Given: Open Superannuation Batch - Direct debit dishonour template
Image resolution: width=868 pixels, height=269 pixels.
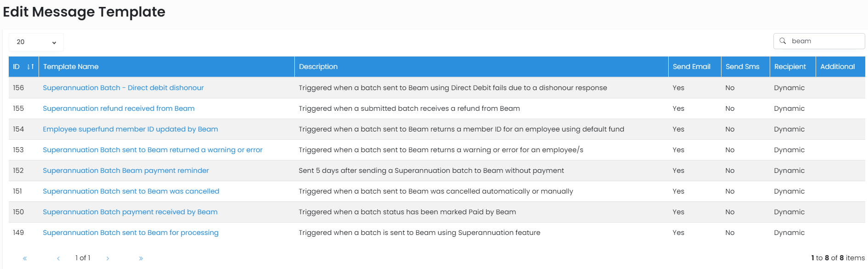Looking at the screenshot, I should tap(123, 88).
